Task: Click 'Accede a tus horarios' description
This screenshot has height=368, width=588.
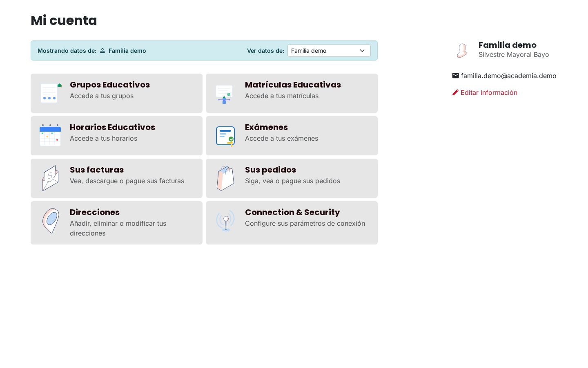Action: [x=103, y=138]
